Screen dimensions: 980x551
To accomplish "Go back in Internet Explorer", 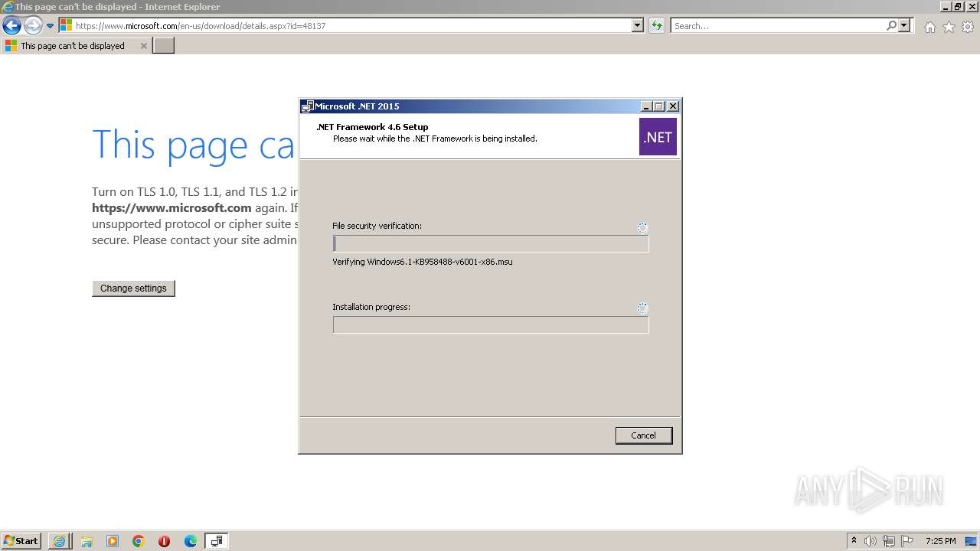I will tap(11, 25).
